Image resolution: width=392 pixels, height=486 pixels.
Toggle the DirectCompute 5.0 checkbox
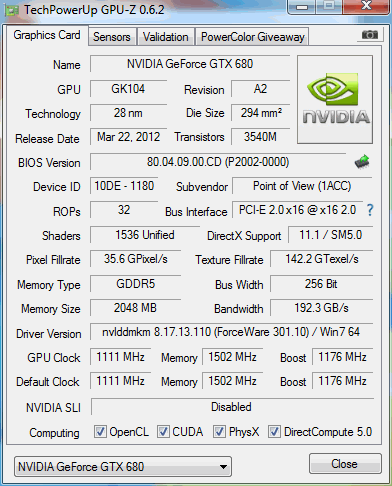[274, 431]
